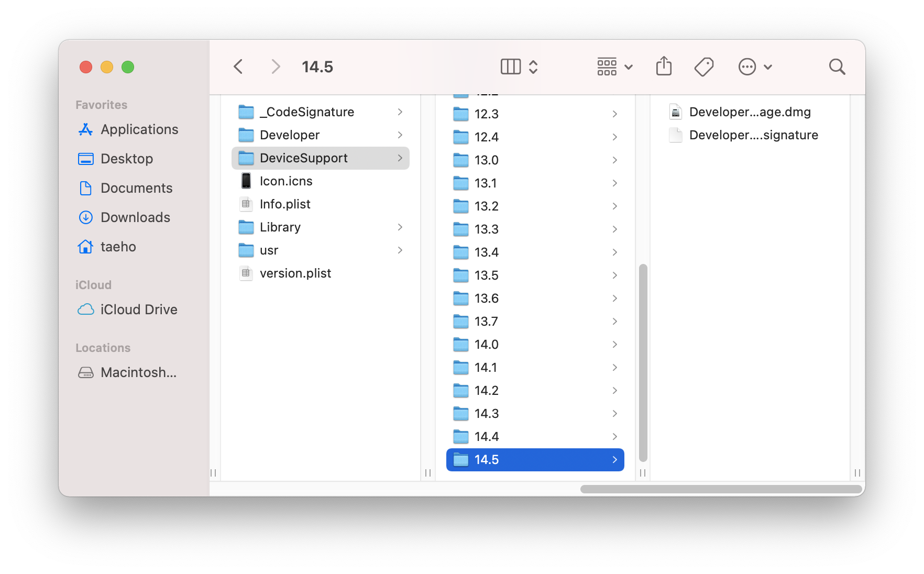Click the vertical scrollbar in versions column
The image size is (924, 574).
(643, 363)
